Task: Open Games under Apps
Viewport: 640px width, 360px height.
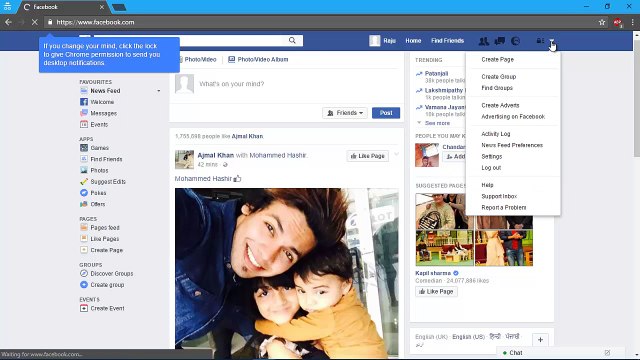Action: 99,148
